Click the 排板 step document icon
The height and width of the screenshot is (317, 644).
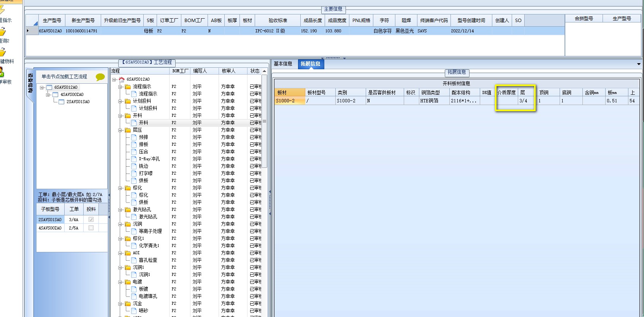point(134,145)
